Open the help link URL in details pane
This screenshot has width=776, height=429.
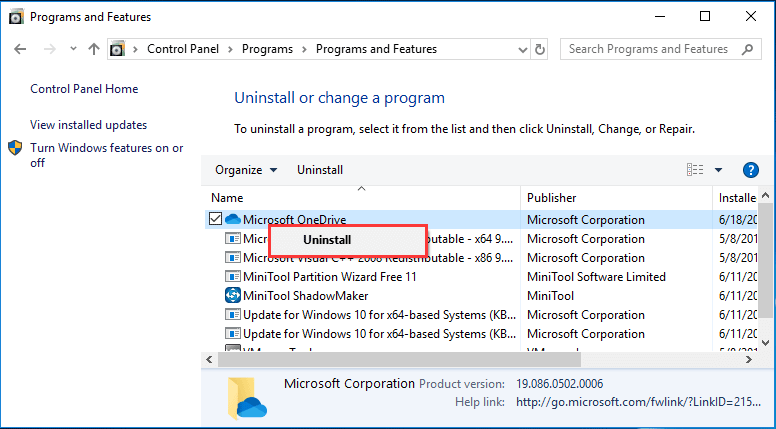click(638, 402)
